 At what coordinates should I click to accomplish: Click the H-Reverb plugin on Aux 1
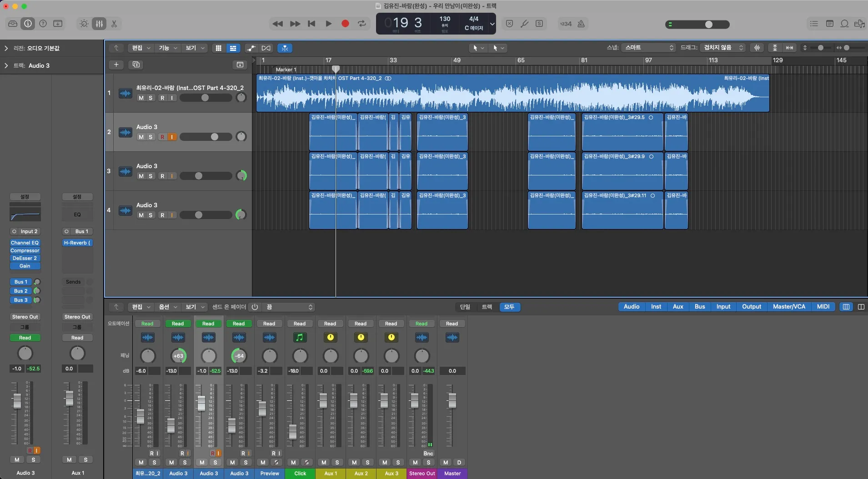[77, 243]
